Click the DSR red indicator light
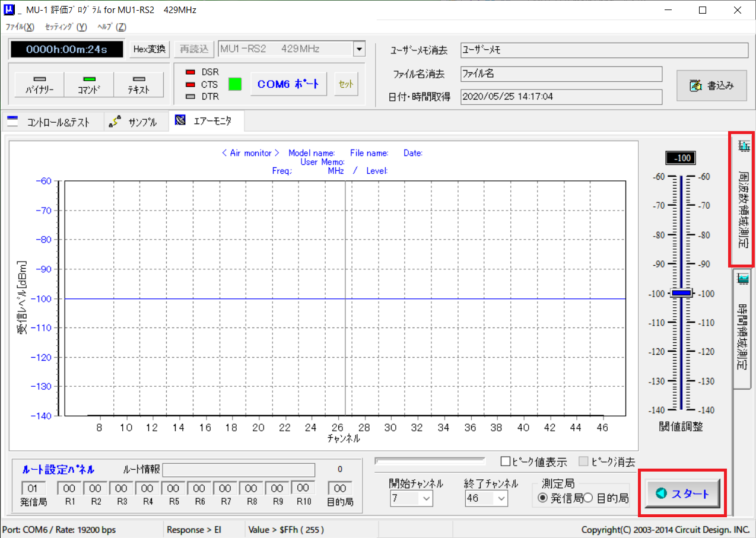 (x=190, y=72)
